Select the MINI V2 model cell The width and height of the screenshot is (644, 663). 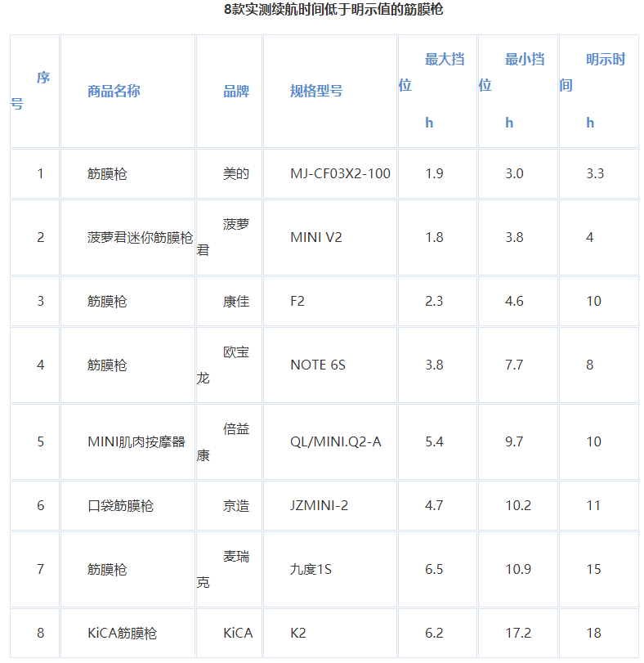(316, 238)
